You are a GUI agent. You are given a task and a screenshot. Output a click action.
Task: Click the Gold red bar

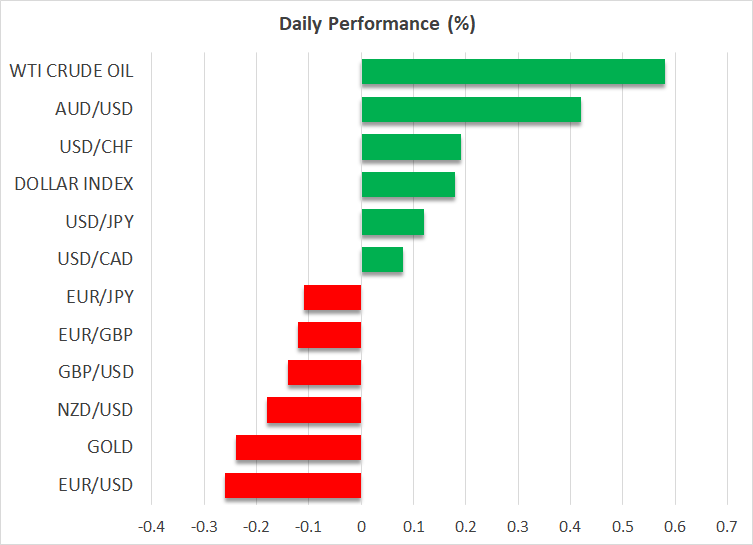pyautogui.click(x=298, y=447)
